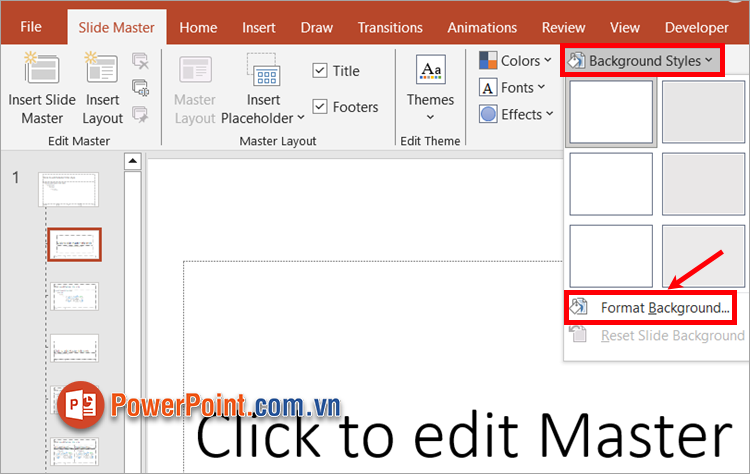
Task: Click the Rename layout icon
Action: tap(141, 88)
